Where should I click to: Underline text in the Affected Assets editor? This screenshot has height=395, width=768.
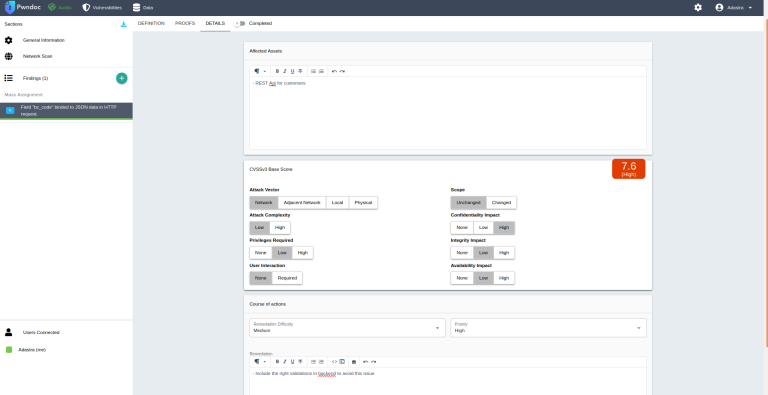[x=292, y=72]
